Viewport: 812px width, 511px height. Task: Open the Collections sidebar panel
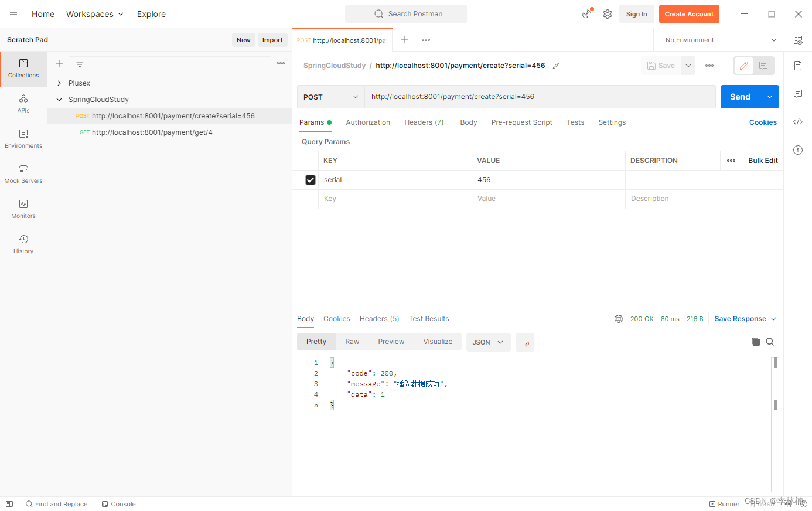click(x=23, y=69)
